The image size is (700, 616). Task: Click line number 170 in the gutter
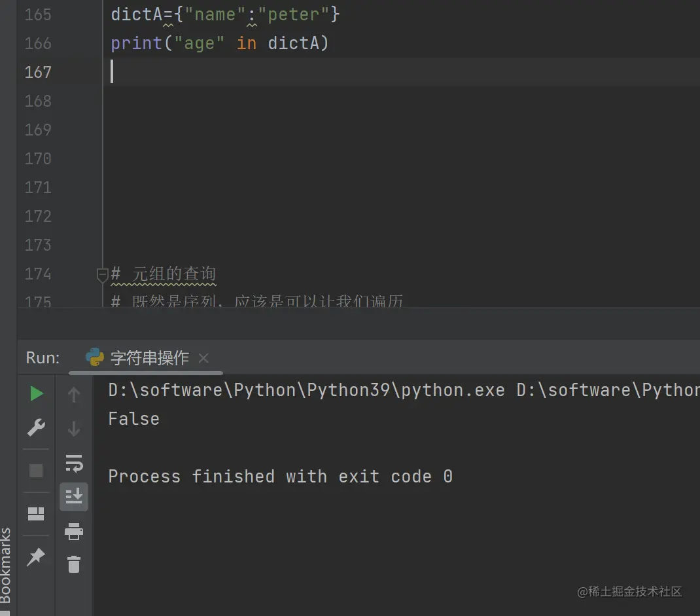(38, 158)
